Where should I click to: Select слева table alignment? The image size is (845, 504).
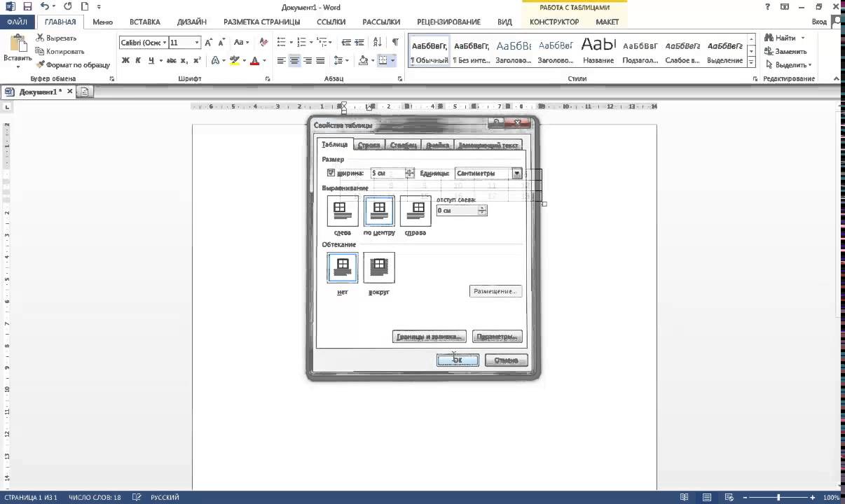tap(343, 211)
